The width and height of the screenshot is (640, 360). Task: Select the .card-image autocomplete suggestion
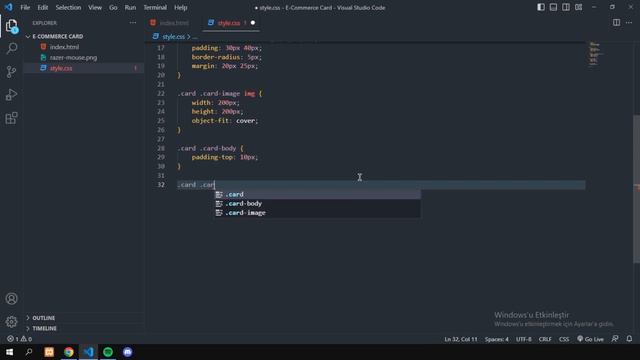coord(317,213)
